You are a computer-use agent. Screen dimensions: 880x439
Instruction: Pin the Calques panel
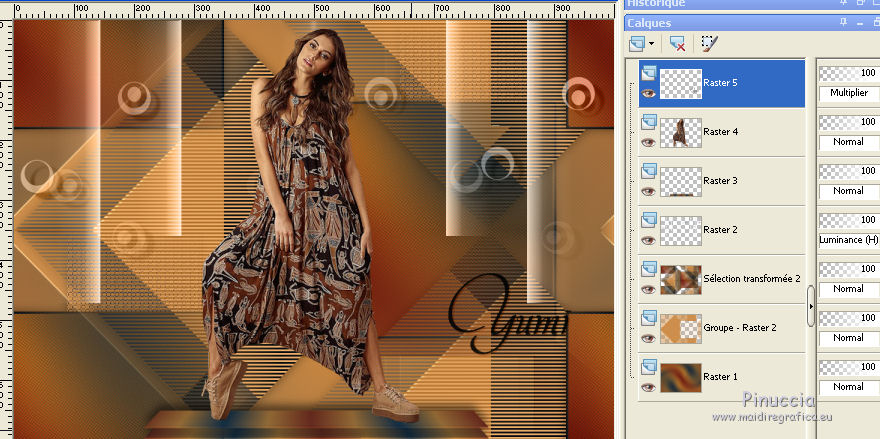click(x=845, y=22)
